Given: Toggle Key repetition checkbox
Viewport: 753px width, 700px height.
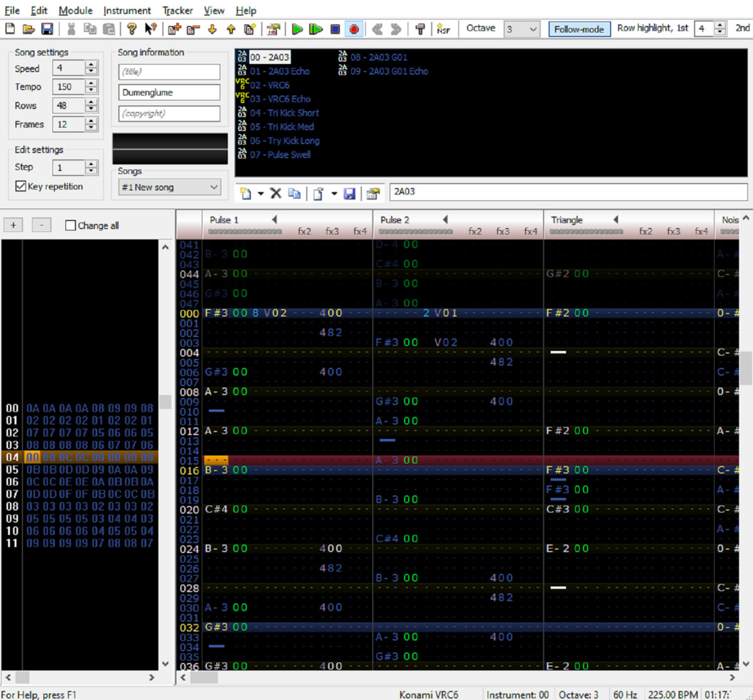Looking at the screenshot, I should tap(21, 186).
